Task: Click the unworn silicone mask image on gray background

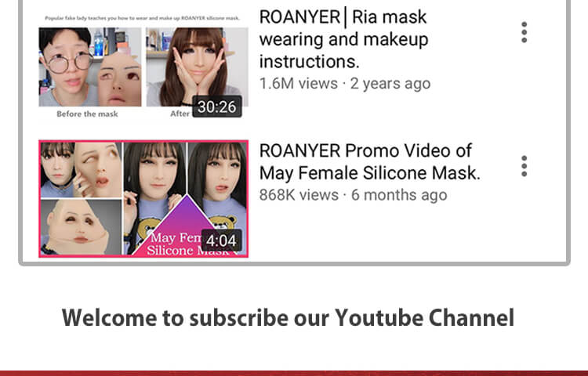Action: 81,227
